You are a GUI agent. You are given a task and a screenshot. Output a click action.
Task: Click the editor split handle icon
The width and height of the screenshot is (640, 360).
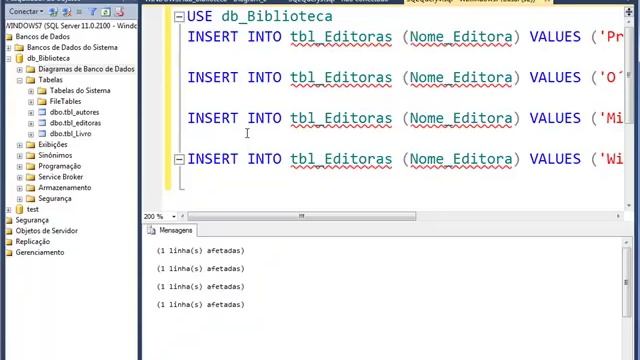click(x=629, y=12)
